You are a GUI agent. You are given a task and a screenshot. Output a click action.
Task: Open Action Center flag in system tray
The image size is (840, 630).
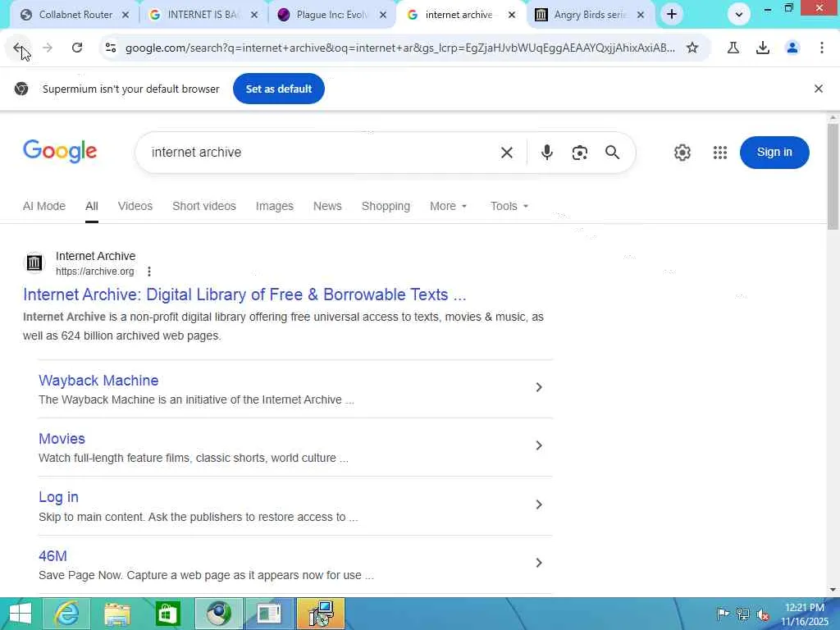[723, 614]
